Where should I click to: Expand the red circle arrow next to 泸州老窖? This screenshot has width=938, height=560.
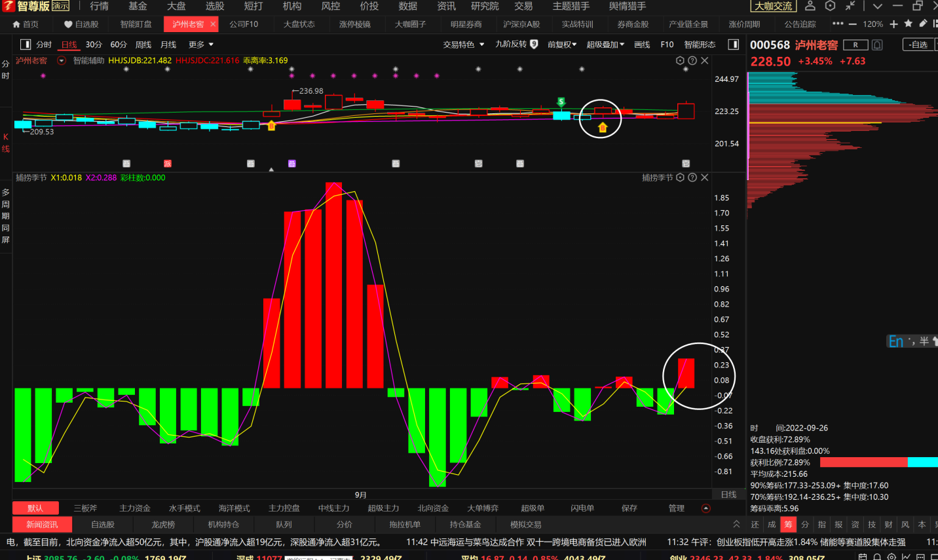62,60
